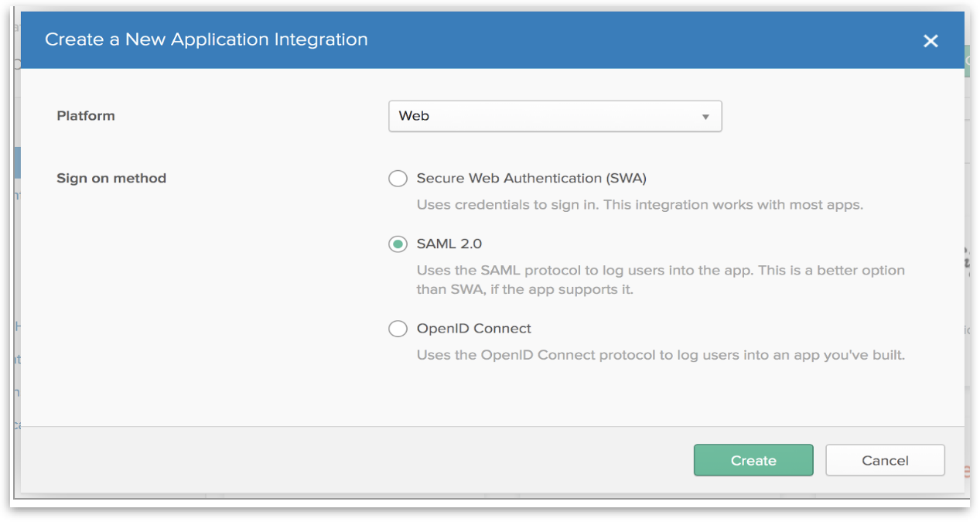Click the SWA description about using credentials

639,205
